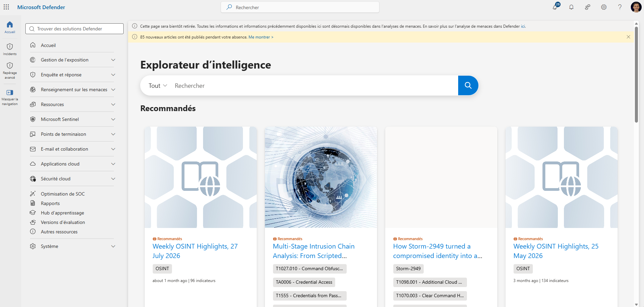The image size is (644, 307).
Task: Open the app launcher waffle icon
Action: 6,7
